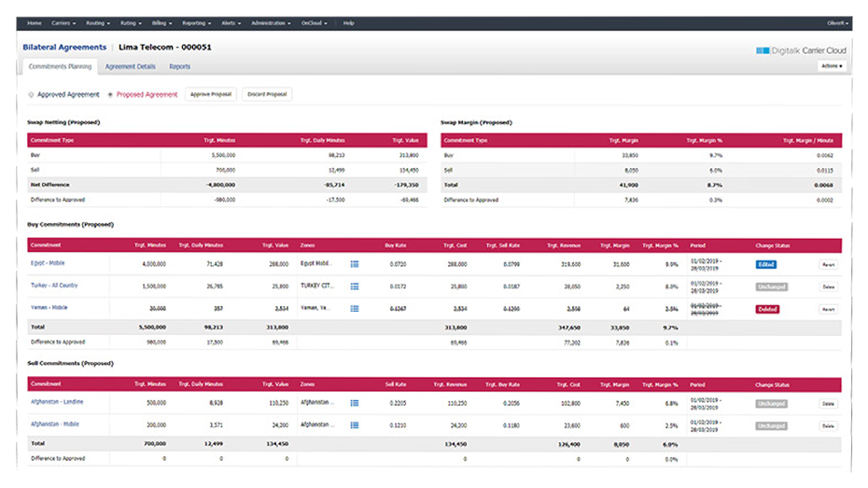Click the Discard Proposal button
The height and width of the screenshot is (488, 868).
pyautogui.click(x=267, y=94)
